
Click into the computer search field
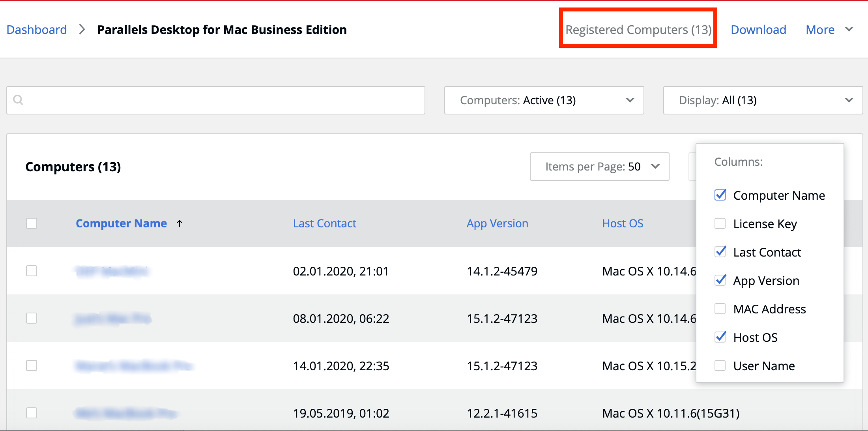click(221, 100)
